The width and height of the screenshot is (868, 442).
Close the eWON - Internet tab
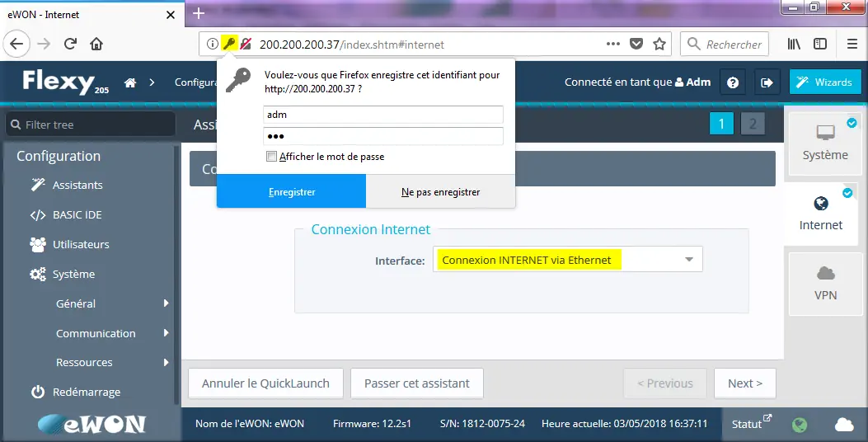[171, 15]
